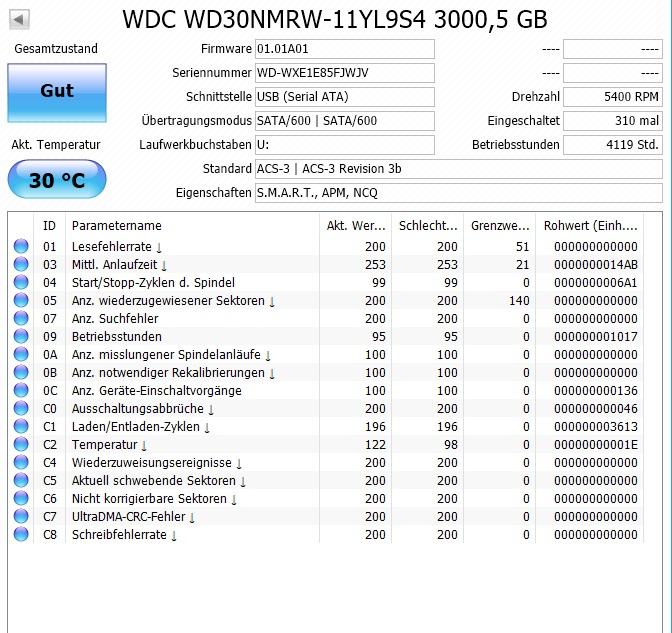The height and width of the screenshot is (633, 672).
Task: Click the 30 °C temperature indicator
Action: tap(57, 179)
